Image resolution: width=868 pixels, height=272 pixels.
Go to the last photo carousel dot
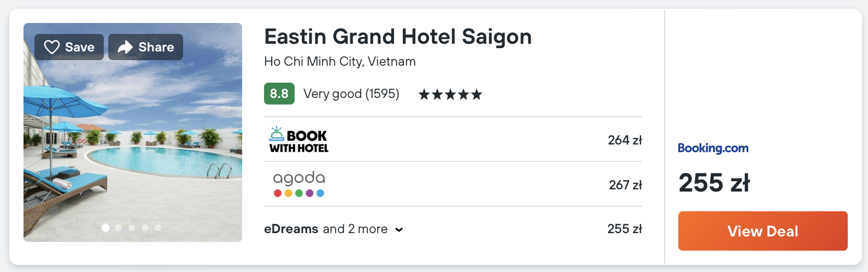tap(158, 227)
